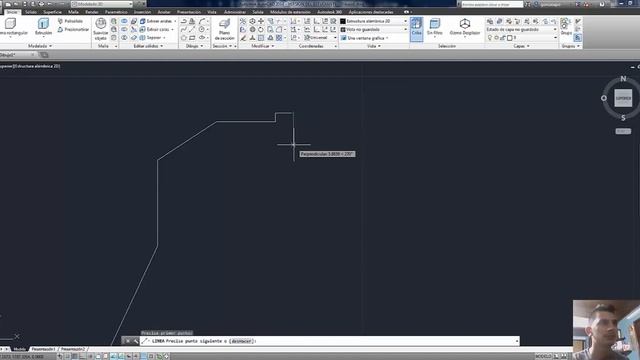Click the Grupo icon
Image resolution: width=640 pixels, height=360 pixels.
coord(566,27)
